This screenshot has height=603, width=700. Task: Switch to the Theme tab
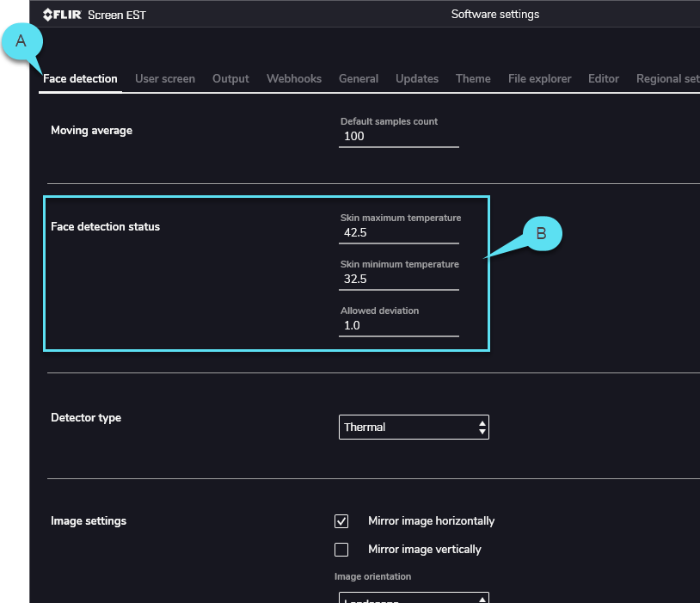[x=473, y=78]
